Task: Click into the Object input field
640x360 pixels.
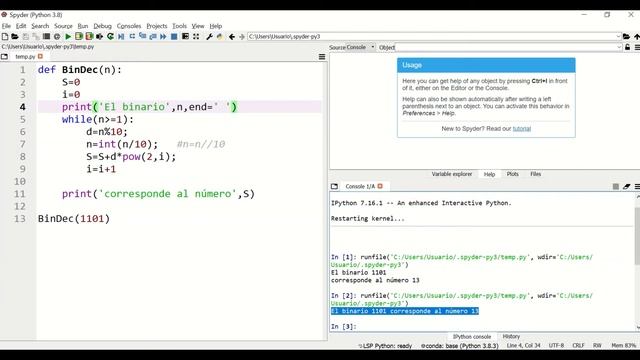Action: tap(505, 47)
